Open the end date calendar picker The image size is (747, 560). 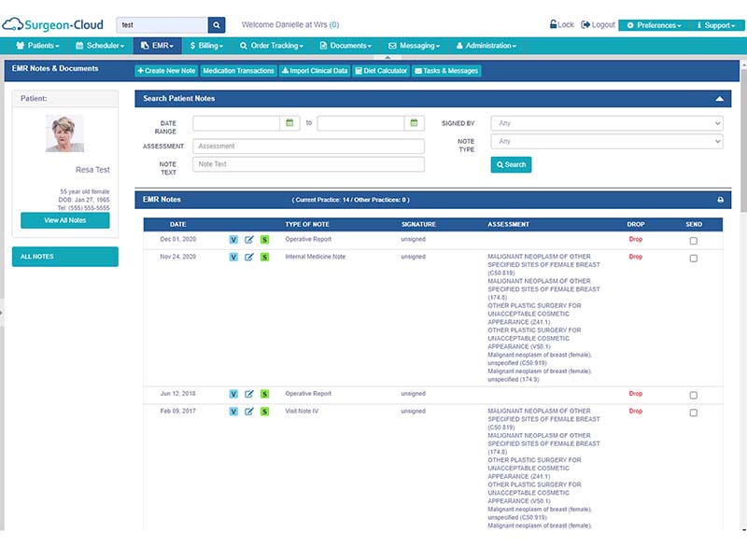coord(414,123)
